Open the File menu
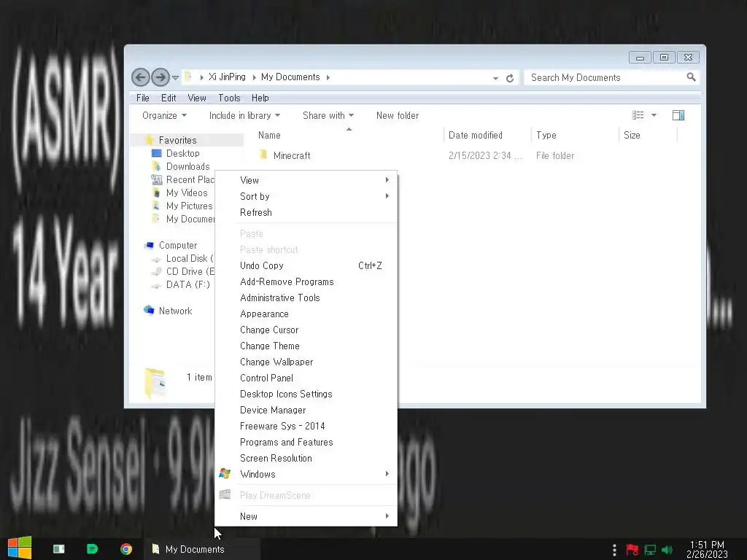This screenshot has height=560, width=747. (142, 98)
